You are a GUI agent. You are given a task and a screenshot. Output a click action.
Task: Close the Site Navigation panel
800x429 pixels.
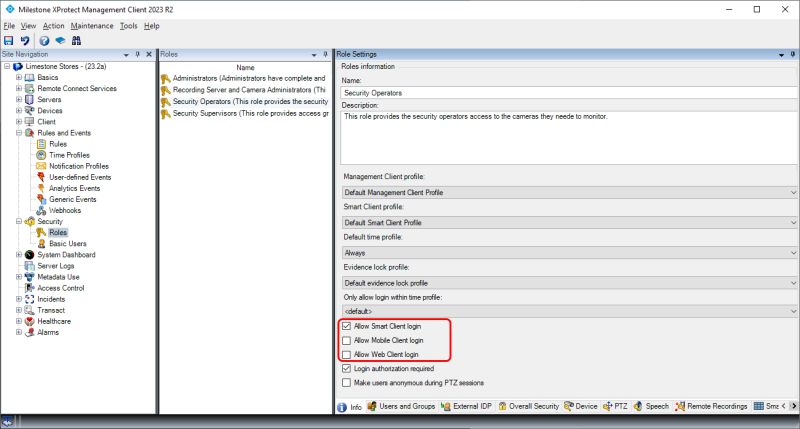tap(149, 54)
